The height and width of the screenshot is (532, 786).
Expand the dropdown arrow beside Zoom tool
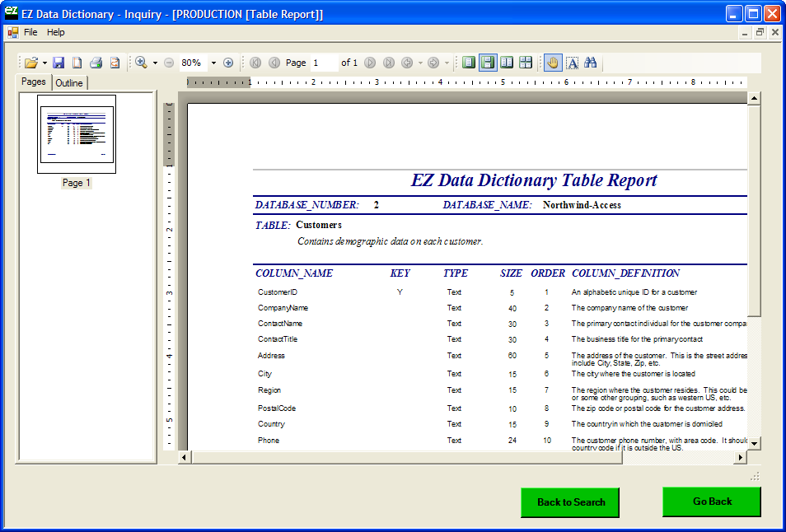155,63
